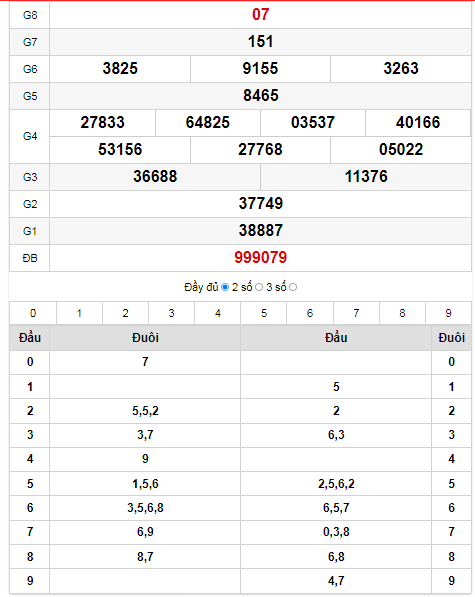Choose digit 9 in the number filter row
This screenshot has height=597, width=475.
pos(448,313)
